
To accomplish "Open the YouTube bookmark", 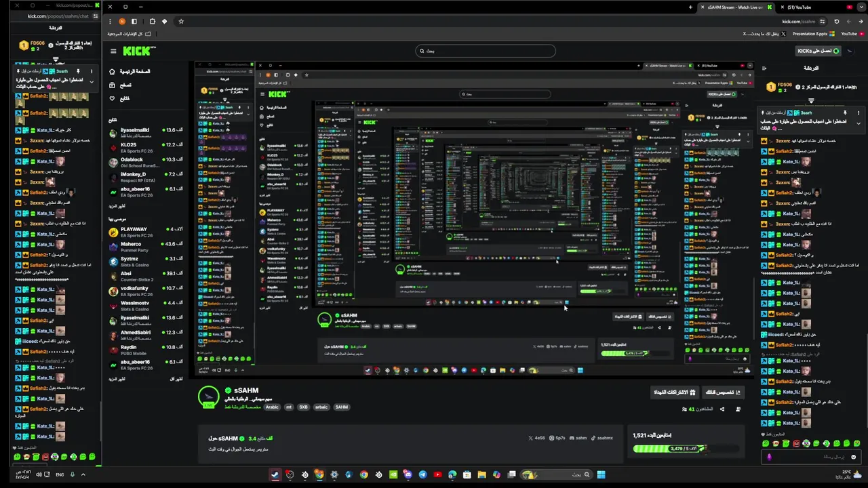I will pyautogui.click(x=852, y=33).
